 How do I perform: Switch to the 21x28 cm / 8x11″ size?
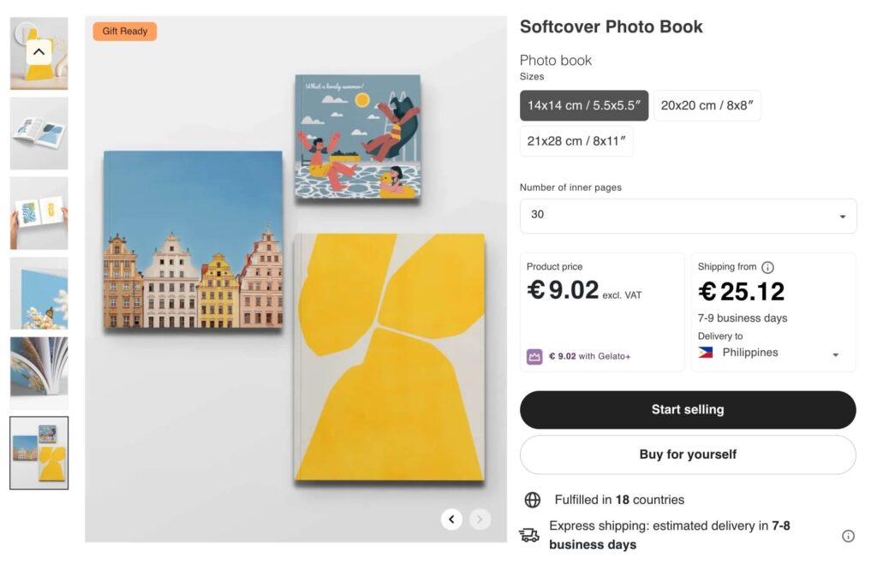coord(576,141)
